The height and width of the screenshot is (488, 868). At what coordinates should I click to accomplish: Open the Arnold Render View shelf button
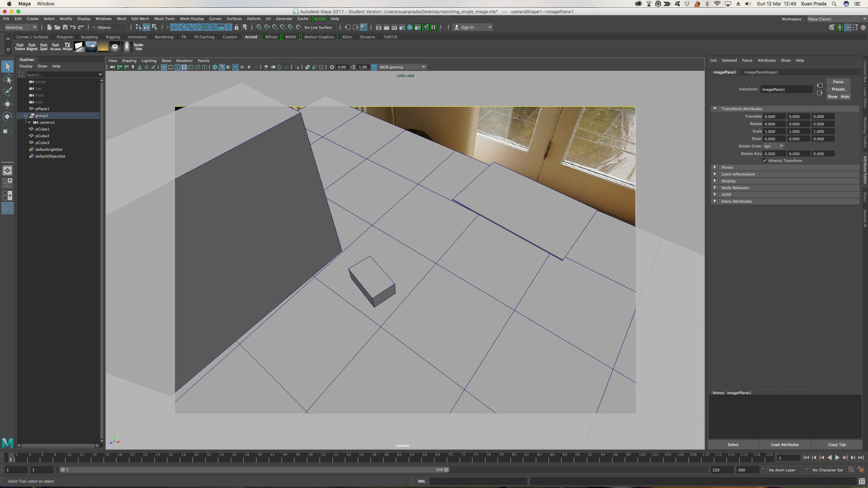tap(139, 47)
